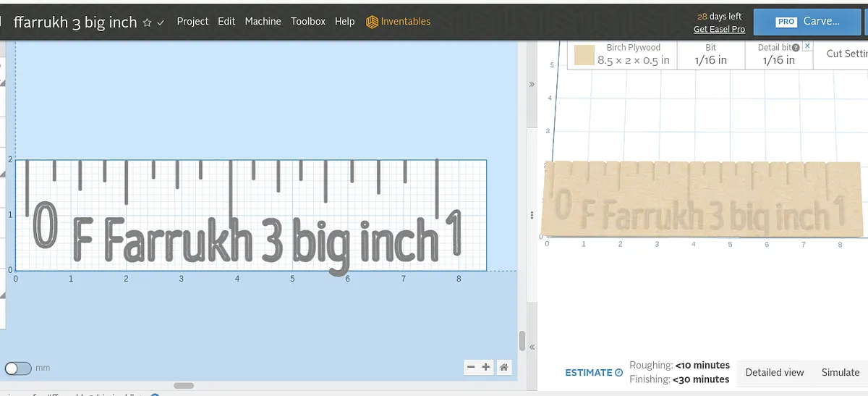Click the Detail bit help question mark
This screenshot has height=396, width=868.
click(796, 48)
